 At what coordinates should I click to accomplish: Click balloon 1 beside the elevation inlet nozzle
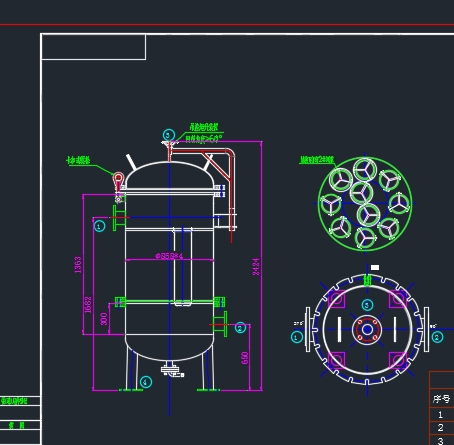coord(99,226)
